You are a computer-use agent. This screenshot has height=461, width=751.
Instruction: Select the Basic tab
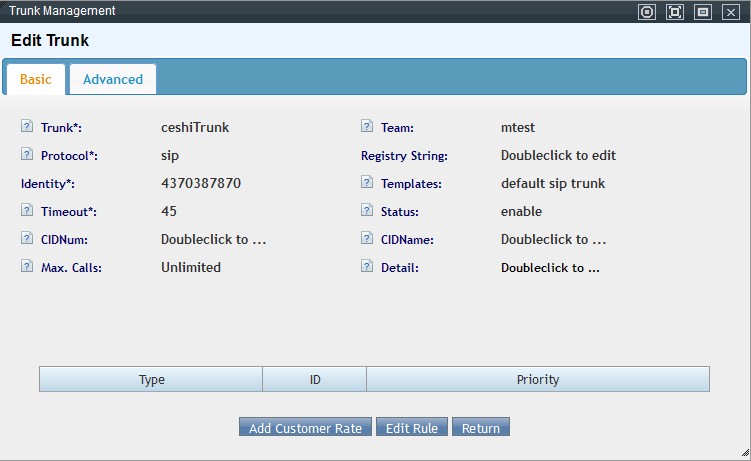pos(36,80)
